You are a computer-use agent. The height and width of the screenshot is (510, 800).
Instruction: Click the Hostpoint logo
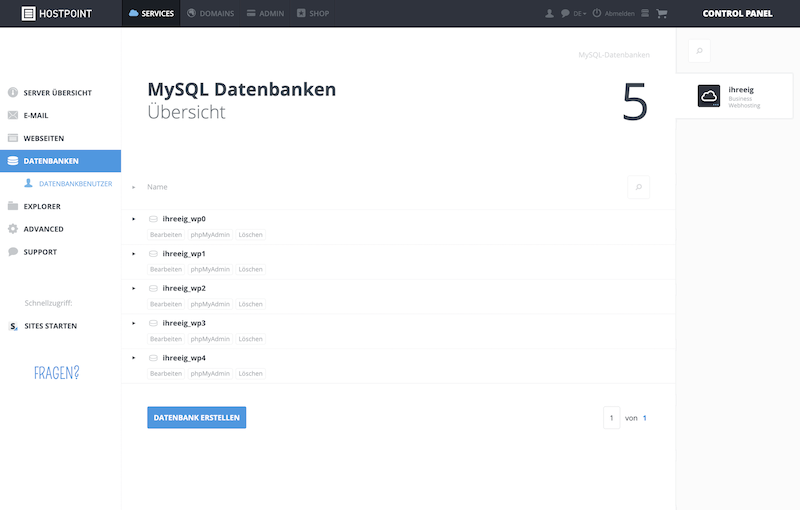(57, 13)
